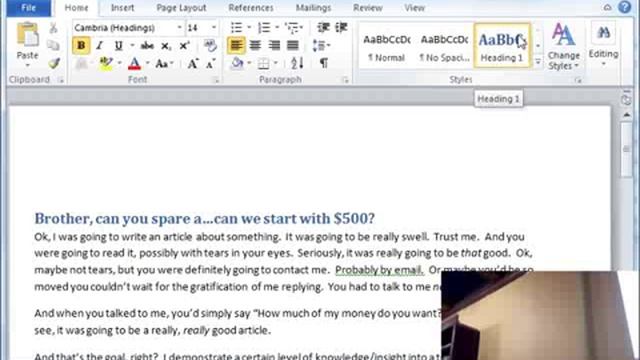640x360 pixels.
Task: Apply the Normal style
Action: tap(386, 46)
